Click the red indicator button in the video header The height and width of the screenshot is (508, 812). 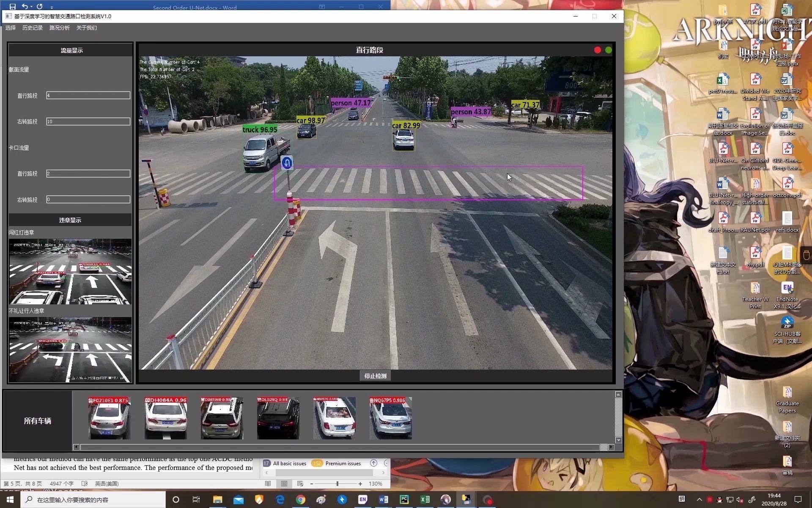click(598, 50)
